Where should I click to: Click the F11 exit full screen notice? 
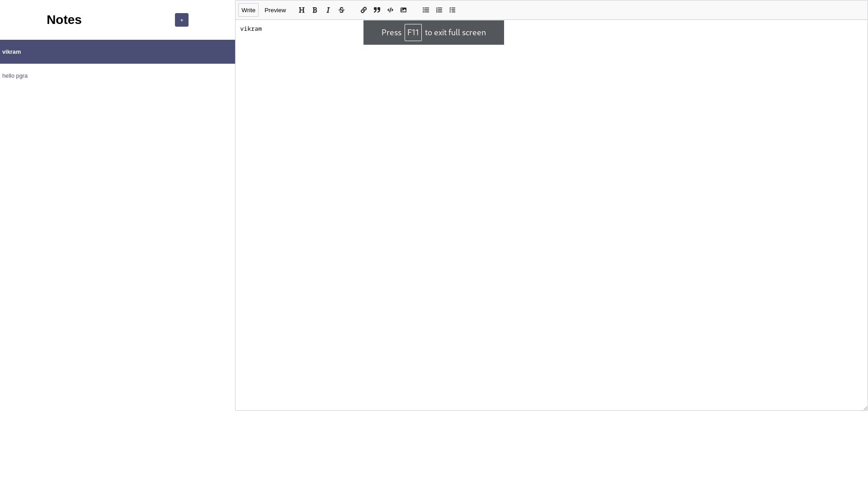[x=434, y=33]
